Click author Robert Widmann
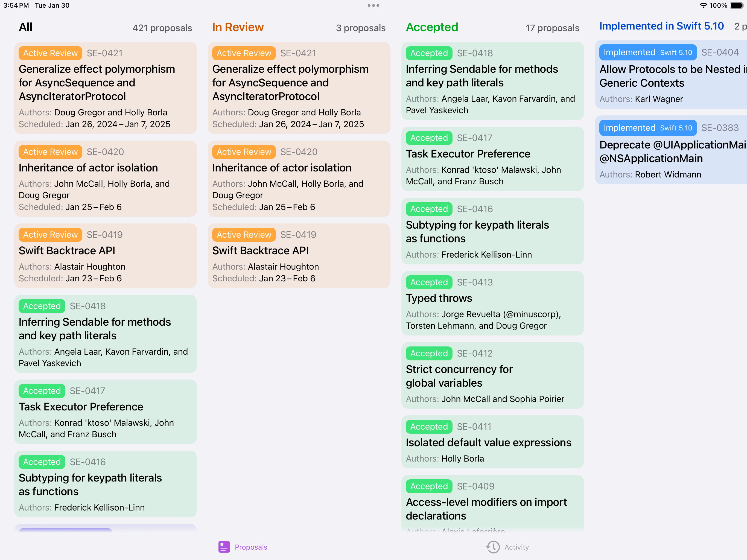 pyautogui.click(x=668, y=174)
